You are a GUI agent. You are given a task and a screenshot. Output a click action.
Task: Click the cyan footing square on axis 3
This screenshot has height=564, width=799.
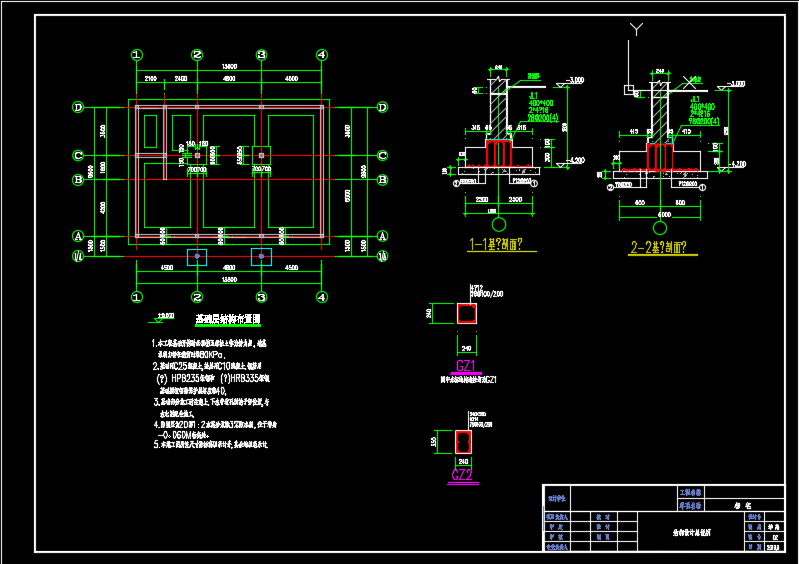coord(261,257)
